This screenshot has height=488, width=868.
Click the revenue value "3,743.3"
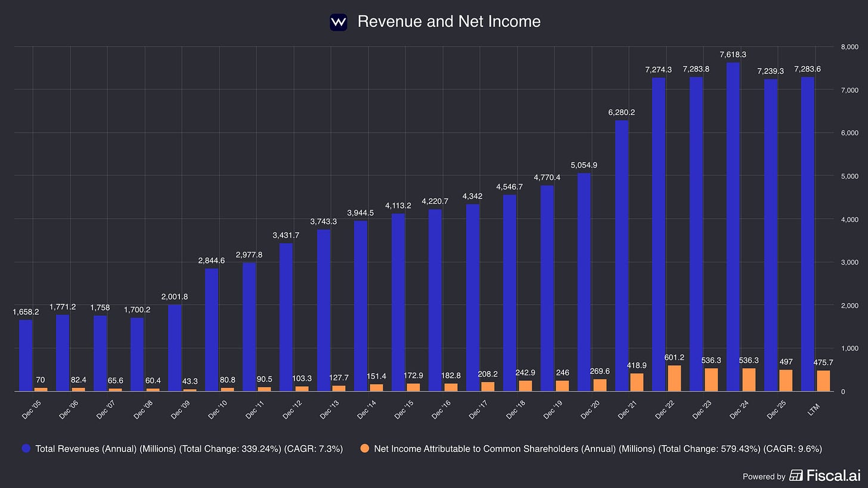324,222
